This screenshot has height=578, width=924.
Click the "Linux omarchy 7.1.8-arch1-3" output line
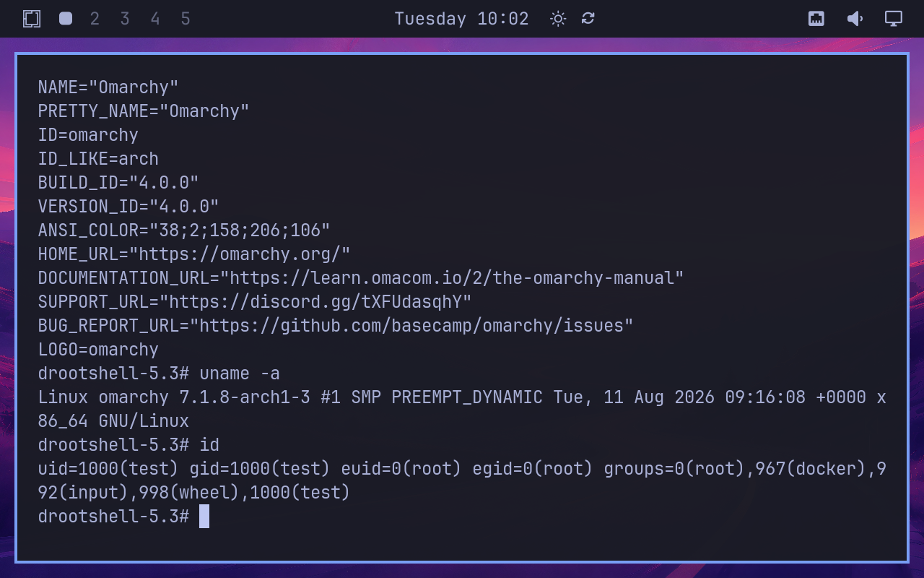[462, 397]
